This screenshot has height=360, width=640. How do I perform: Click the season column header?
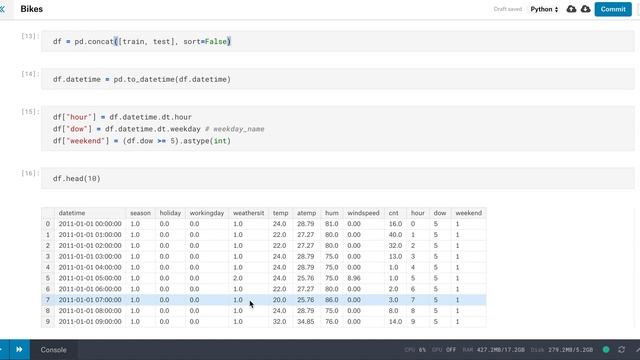(x=140, y=213)
